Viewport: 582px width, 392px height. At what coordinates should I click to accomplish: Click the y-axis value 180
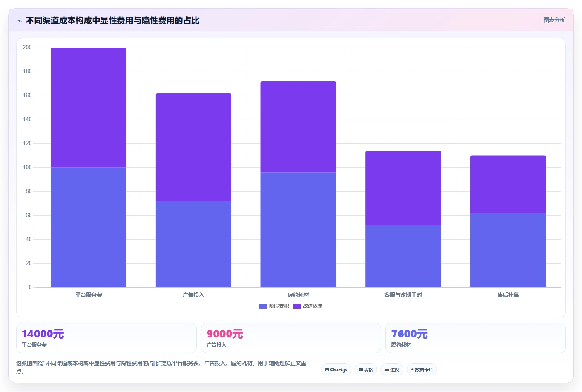point(27,72)
